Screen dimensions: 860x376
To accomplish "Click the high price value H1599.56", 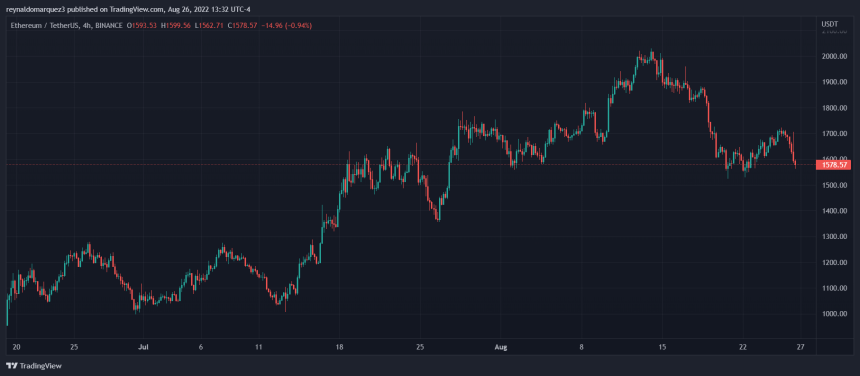I will pyautogui.click(x=176, y=25).
